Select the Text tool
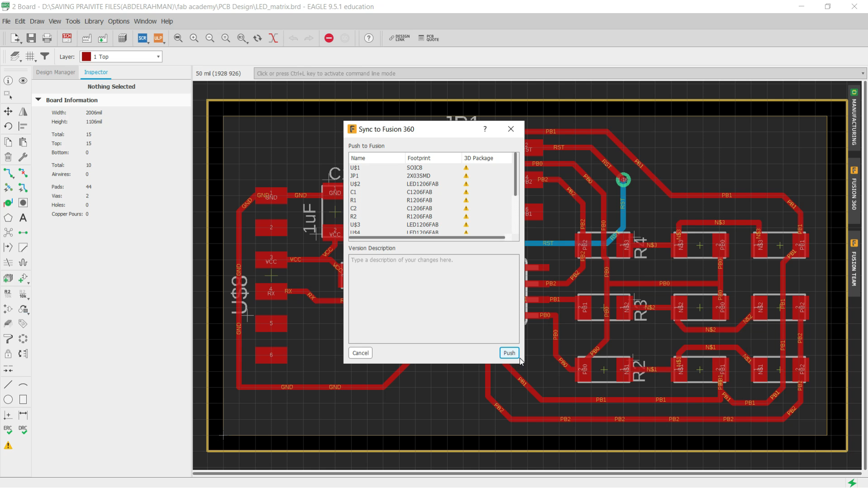868x488 pixels. [x=23, y=218]
